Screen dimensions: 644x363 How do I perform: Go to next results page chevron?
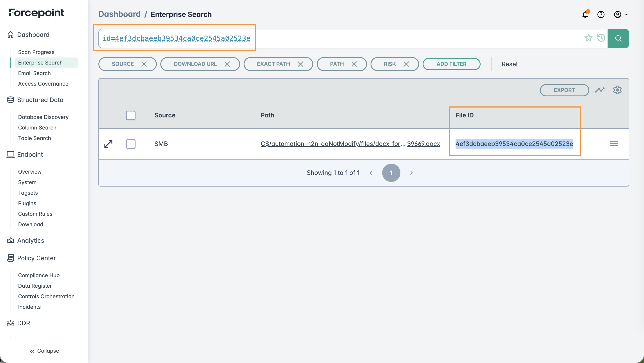tap(411, 173)
